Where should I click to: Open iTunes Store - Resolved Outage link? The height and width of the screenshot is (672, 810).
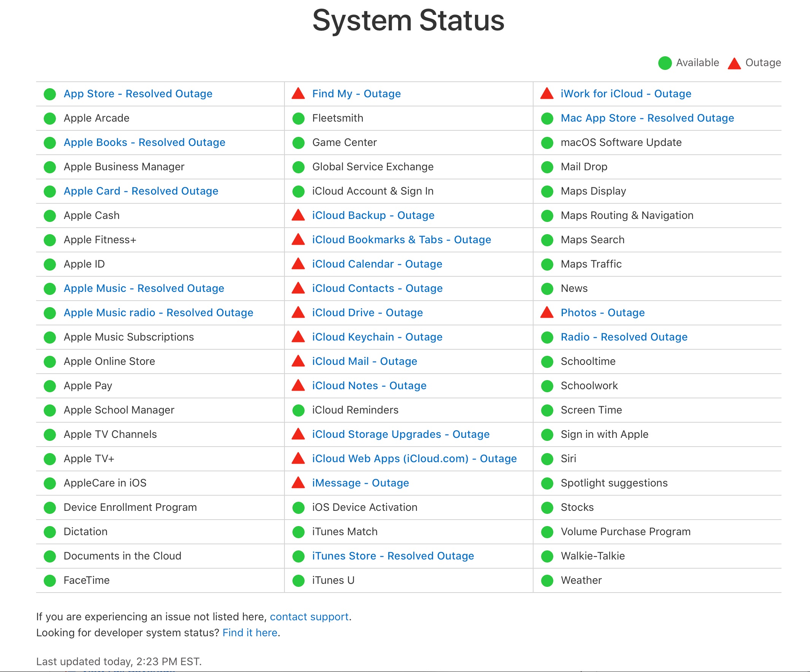pyautogui.click(x=393, y=556)
